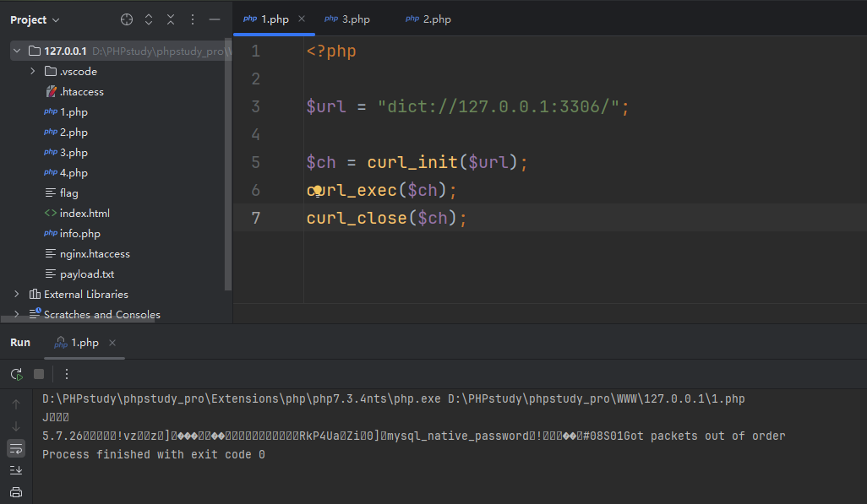Hide the Project tool window with minimize icon
The image size is (867, 504).
215,19
